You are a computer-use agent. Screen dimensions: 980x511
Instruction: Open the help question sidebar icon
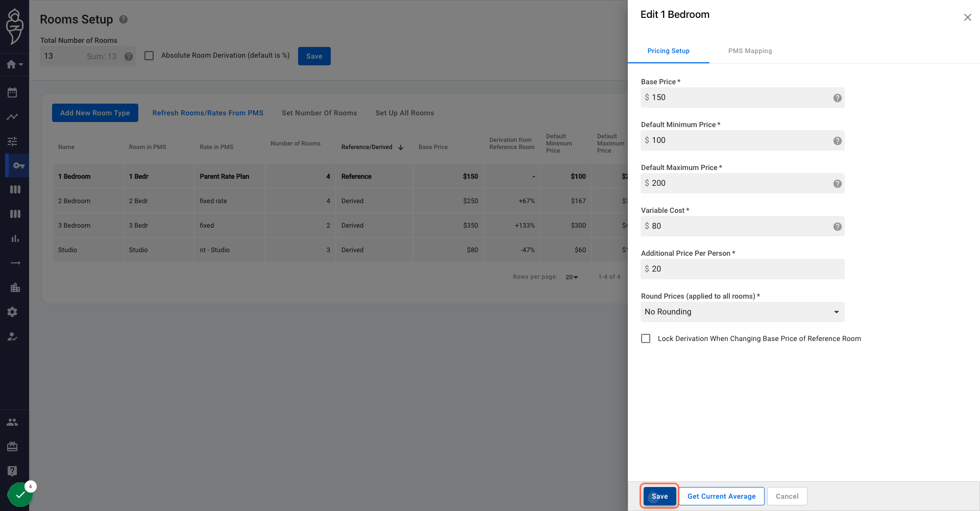click(x=12, y=471)
